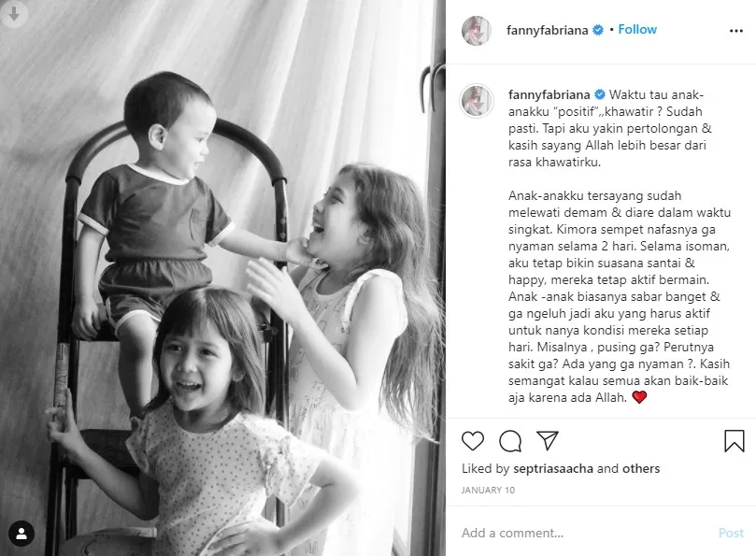Viewport: 756px width, 556px height.
Task: Open fannyfabriana username in caption
Action: click(549, 94)
